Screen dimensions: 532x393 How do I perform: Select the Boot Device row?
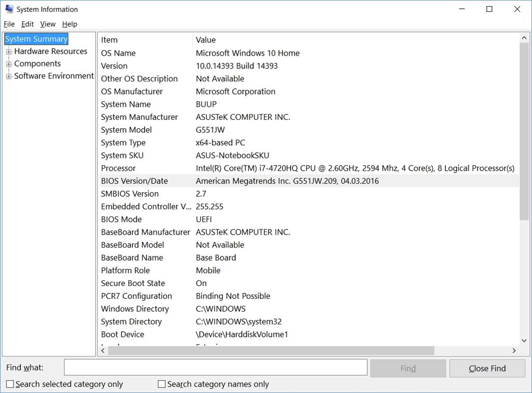(x=309, y=334)
